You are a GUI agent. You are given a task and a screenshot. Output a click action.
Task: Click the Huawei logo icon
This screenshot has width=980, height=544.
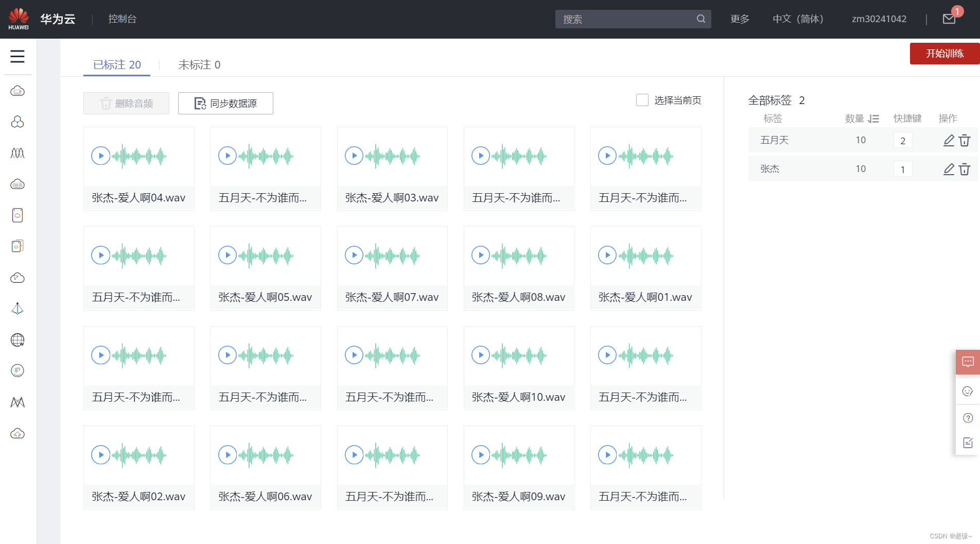pyautogui.click(x=19, y=19)
